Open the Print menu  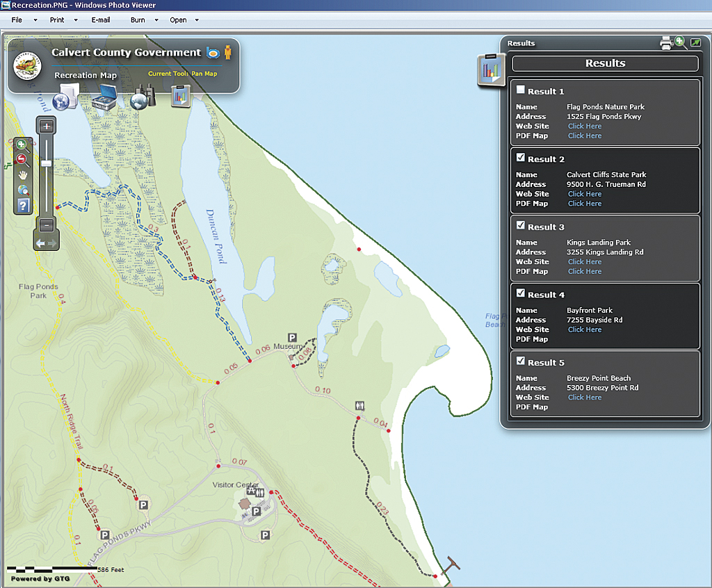pos(57,20)
